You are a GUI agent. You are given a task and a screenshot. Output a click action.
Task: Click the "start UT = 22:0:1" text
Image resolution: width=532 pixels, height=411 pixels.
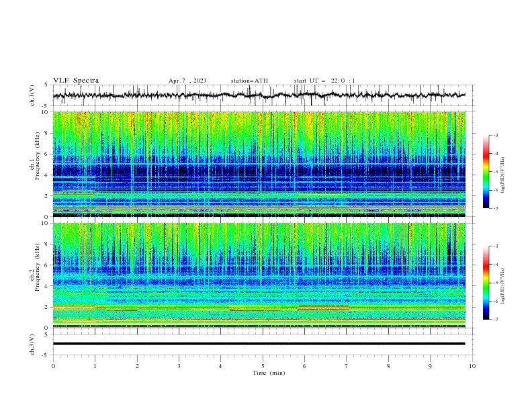324,81
